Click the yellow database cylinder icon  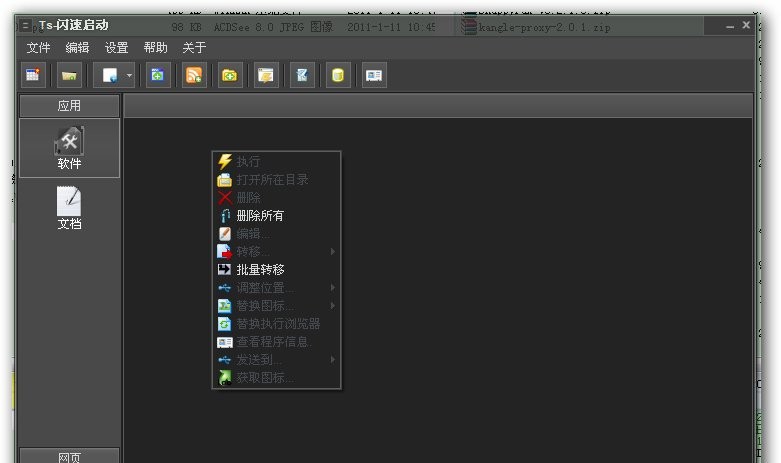coord(338,76)
